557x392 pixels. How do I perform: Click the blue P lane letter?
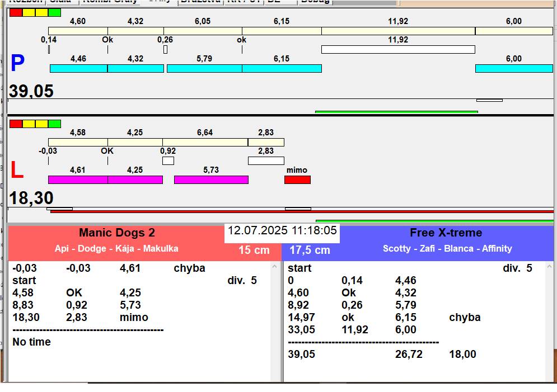coord(18,64)
